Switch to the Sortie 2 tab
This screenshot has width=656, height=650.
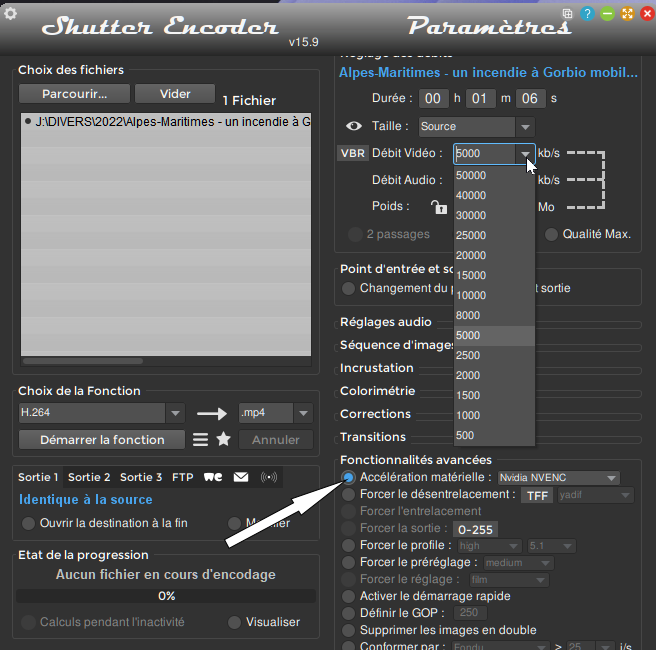(89, 477)
